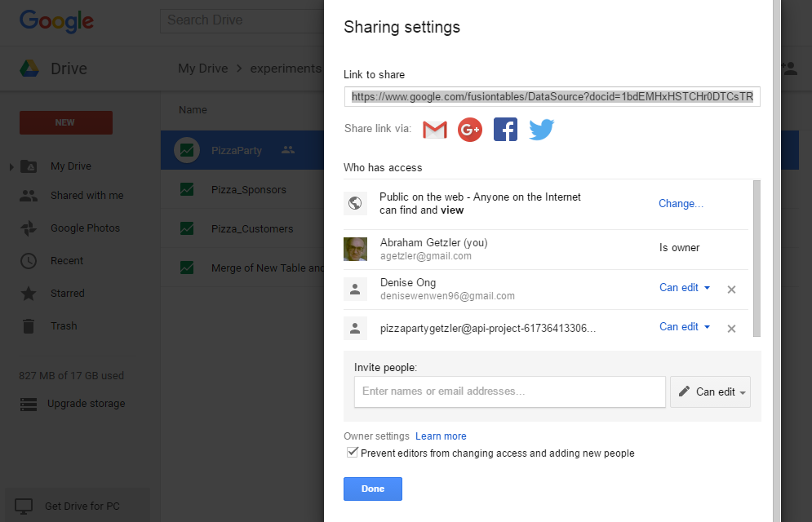Toggle Prevent editors from changing access checkbox

[353, 452]
